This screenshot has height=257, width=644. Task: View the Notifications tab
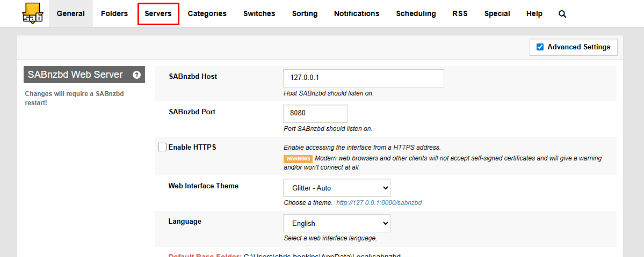pos(356,14)
